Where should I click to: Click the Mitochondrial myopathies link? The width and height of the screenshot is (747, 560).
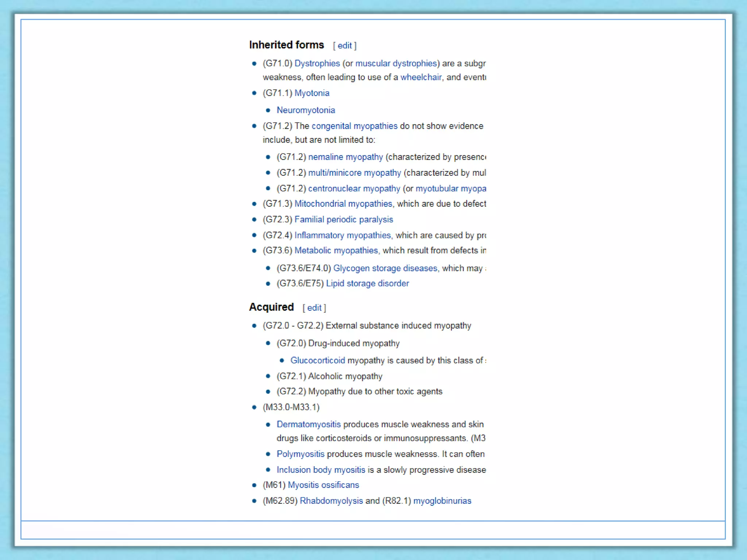[x=343, y=203]
